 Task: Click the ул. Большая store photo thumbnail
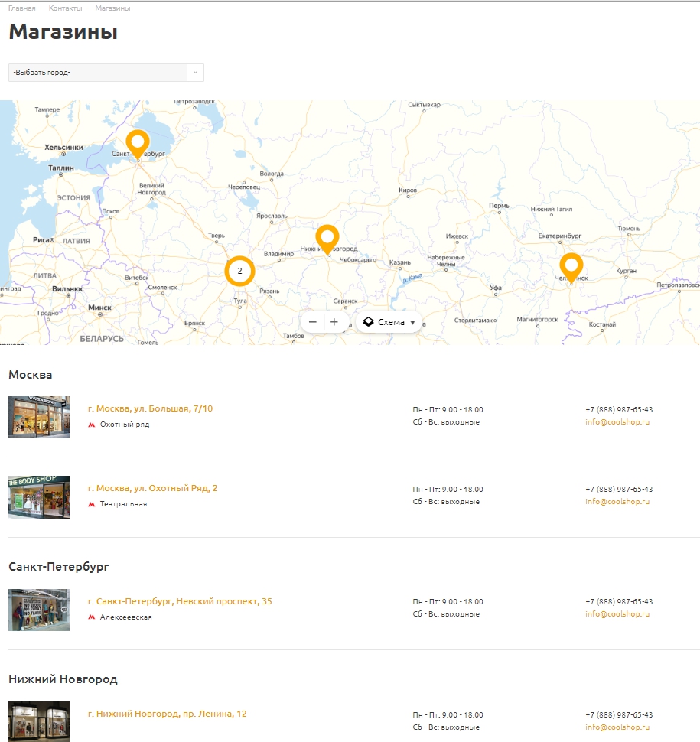(x=39, y=417)
